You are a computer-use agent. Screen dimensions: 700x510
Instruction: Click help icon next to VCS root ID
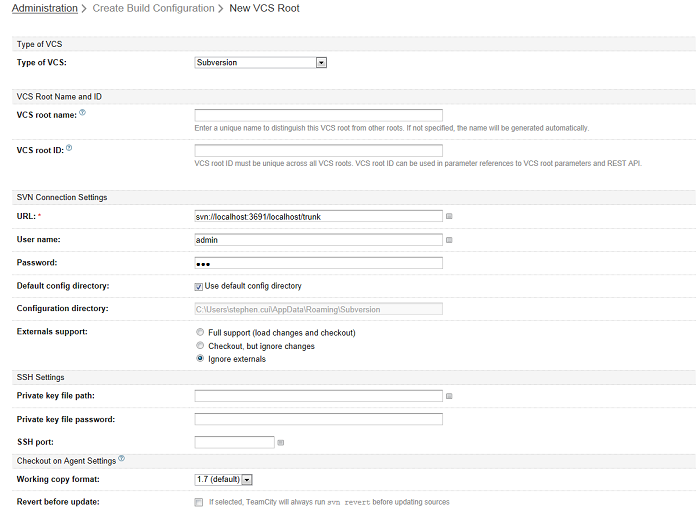tap(69, 148)
